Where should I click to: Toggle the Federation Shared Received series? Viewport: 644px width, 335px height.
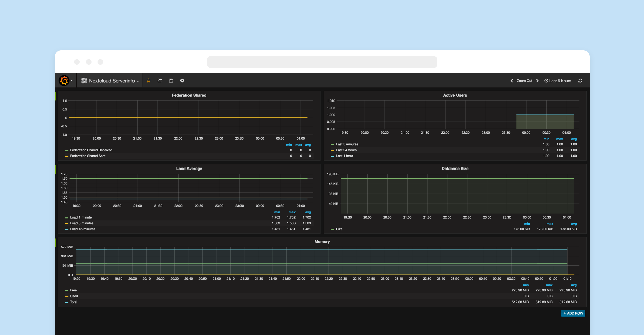pos(91,150)
